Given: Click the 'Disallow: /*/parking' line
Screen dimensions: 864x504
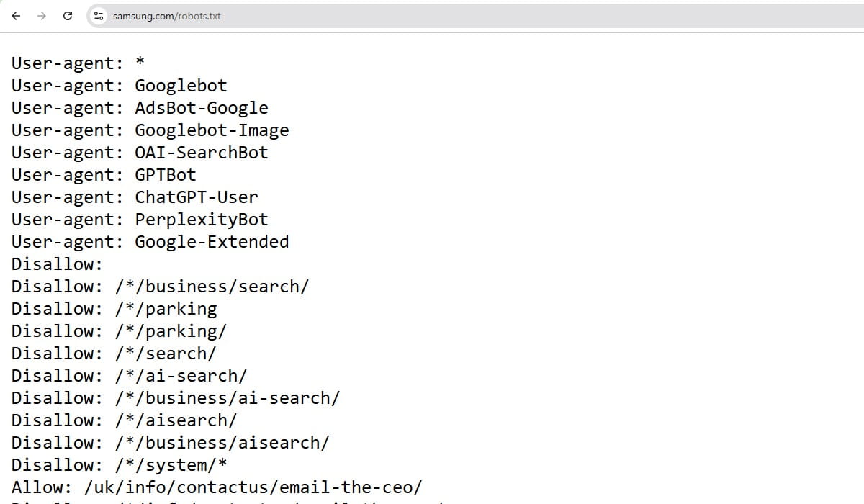Looking at the screenshot, I should click(x=113, y=308).
